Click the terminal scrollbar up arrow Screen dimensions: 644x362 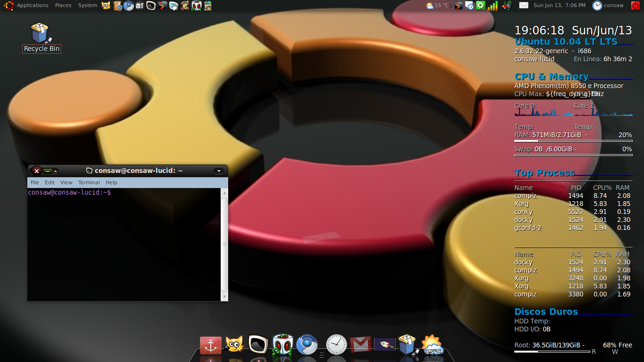point(224,193)
